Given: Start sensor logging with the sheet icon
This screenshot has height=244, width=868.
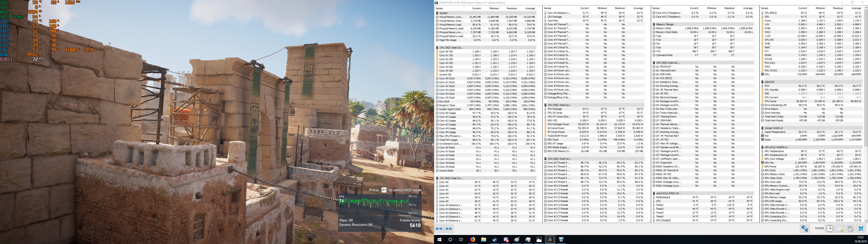Looking at the screenshot, I should 840,228.
